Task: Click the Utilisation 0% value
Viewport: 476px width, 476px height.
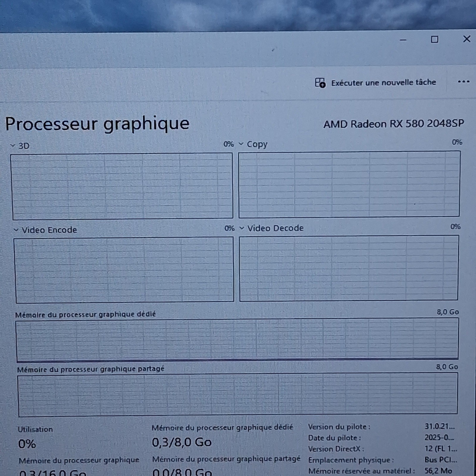Action: pos(27,444)
